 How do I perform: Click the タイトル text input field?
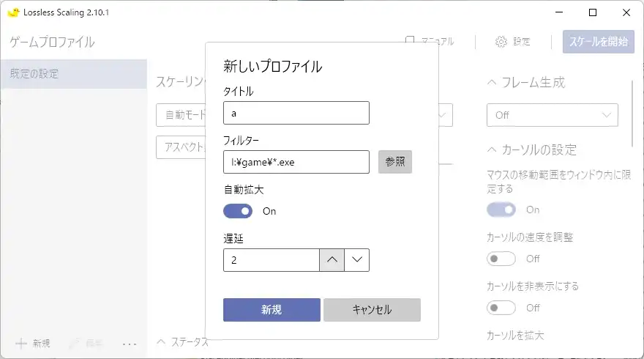coord(296,114)
